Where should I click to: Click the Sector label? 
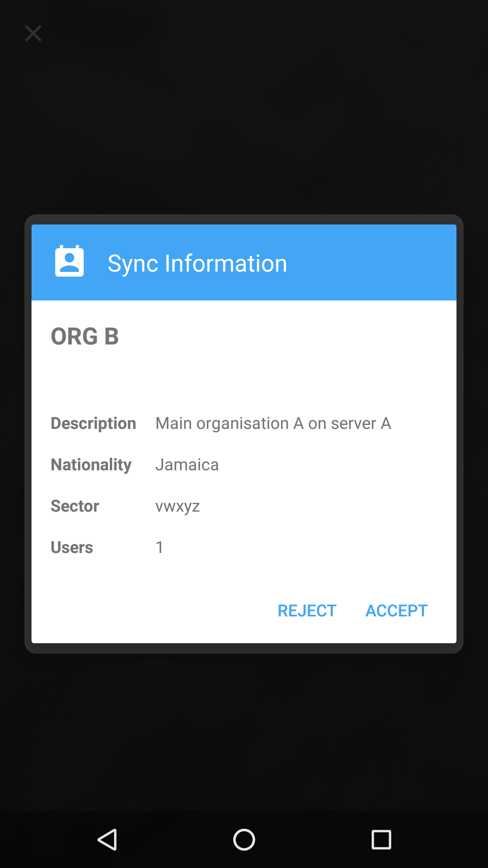click(x=75, y=506)
